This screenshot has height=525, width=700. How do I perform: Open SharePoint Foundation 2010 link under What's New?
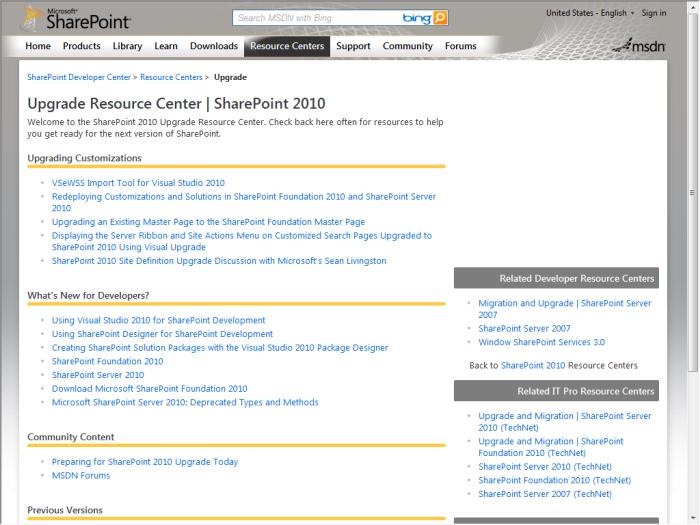pyautogui.click(x=108, y=361)
